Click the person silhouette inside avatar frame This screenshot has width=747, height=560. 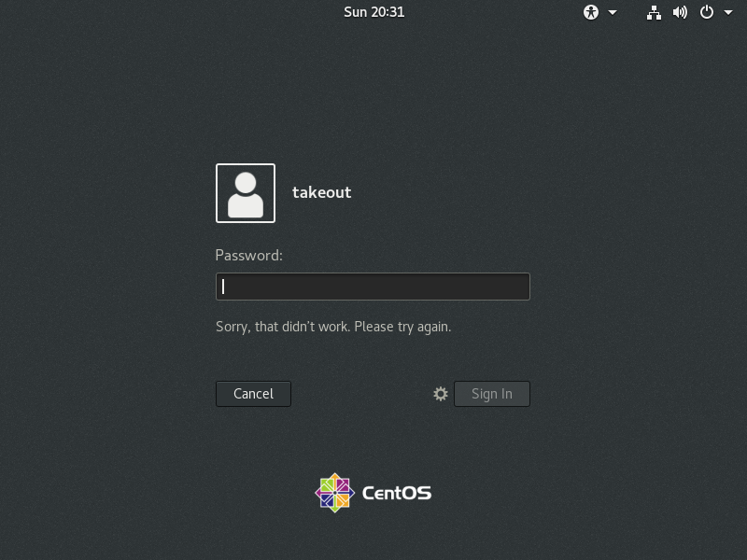pos(246,195)
